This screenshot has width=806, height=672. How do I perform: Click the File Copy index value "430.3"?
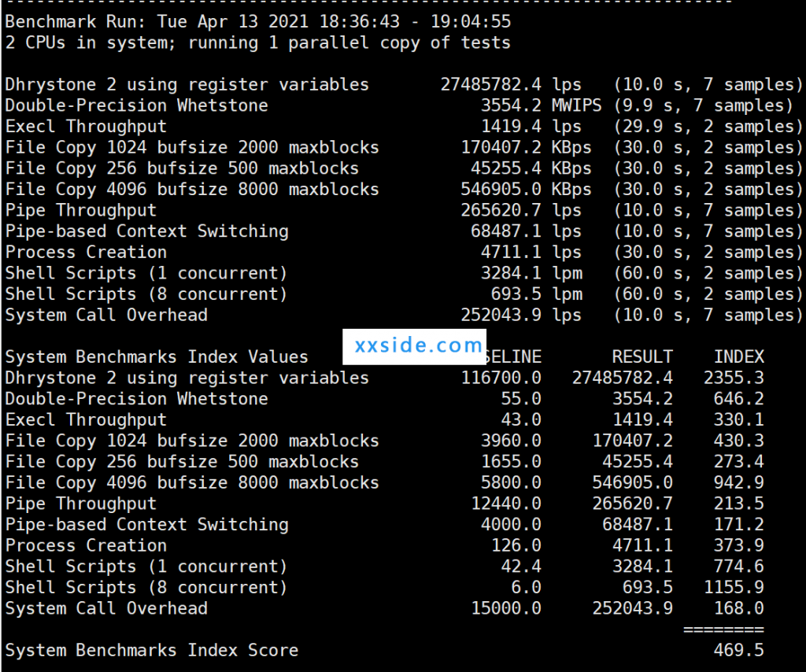(738, 441)
